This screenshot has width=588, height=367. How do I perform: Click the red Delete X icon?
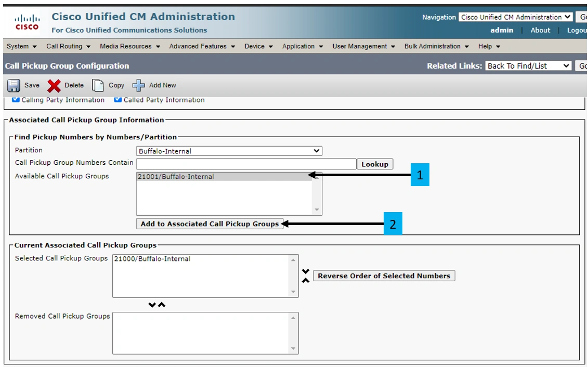click(x=54, y=86)
